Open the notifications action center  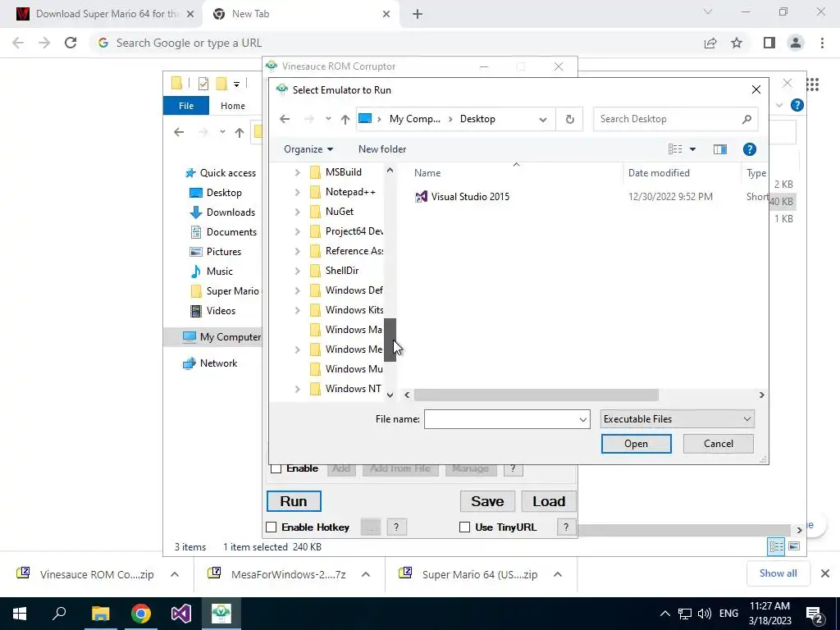click(x=815, y=614)
